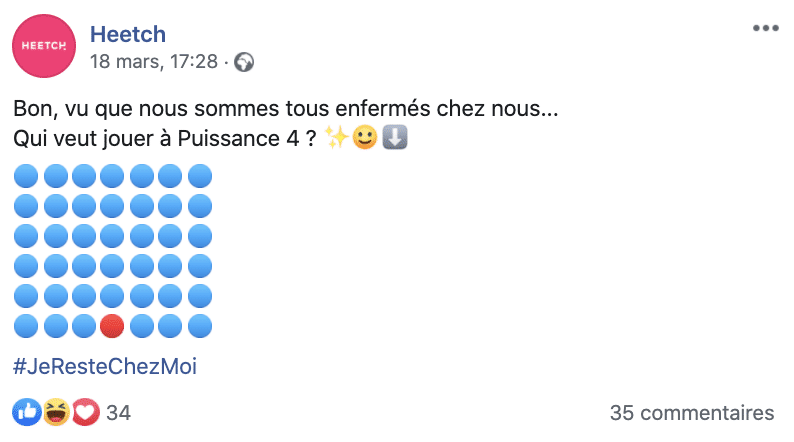
Task: Open the list of 34 reactions
Action: 118,412
